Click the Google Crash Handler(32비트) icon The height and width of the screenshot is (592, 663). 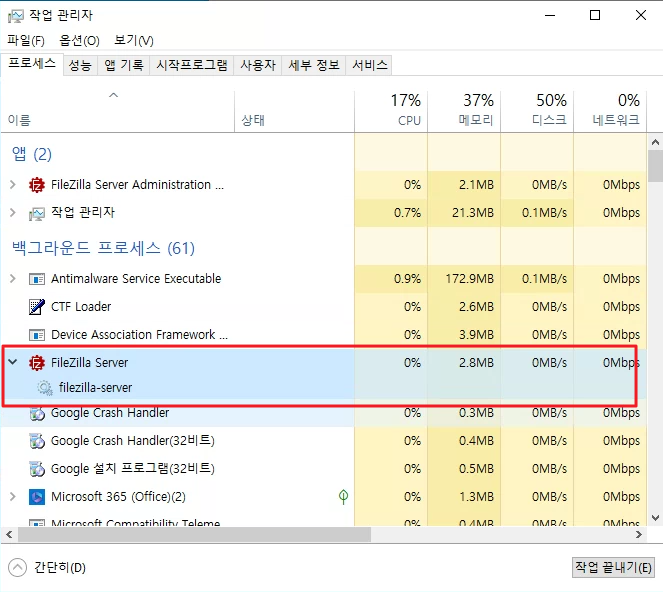(x=37, y=441)
